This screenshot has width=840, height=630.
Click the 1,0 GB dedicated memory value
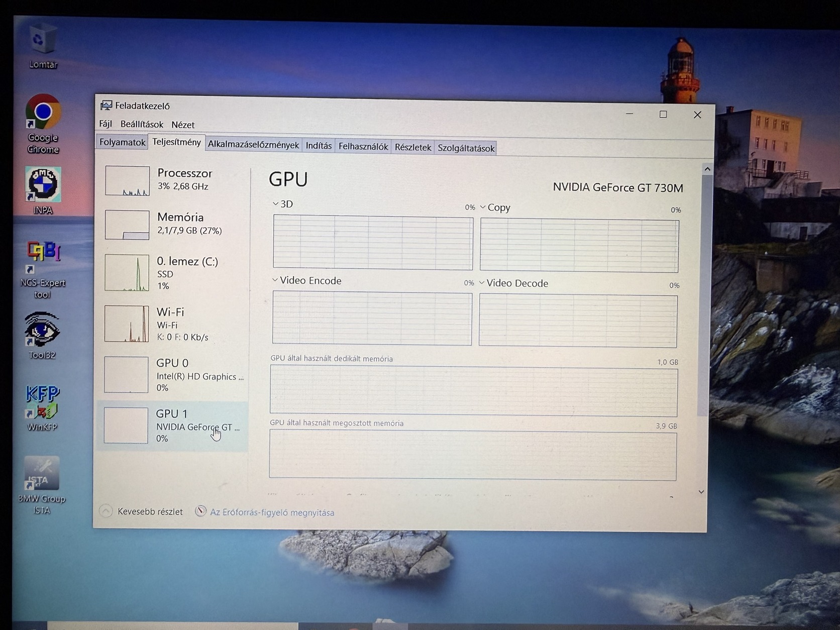click(x=668, y=362)
